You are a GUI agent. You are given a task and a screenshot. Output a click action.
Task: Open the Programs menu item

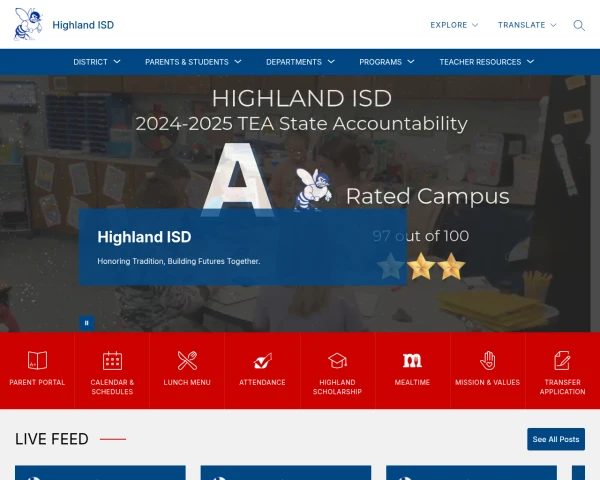click(380, 62)
